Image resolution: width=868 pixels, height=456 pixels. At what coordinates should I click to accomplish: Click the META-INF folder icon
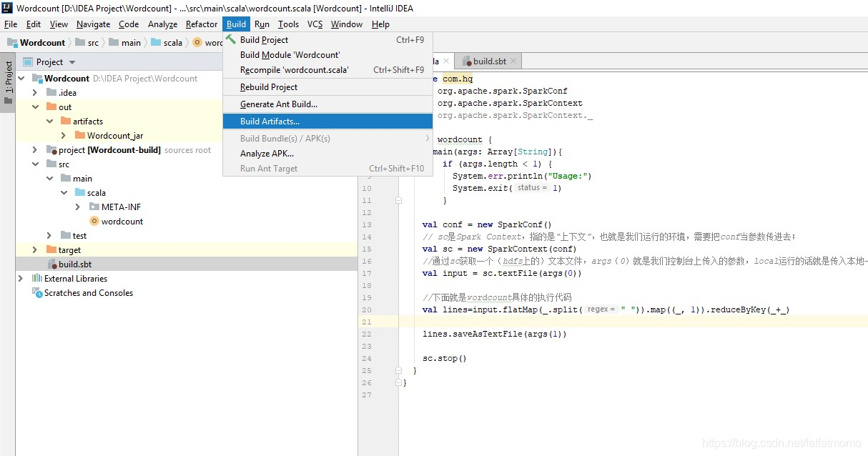[94, 207]
